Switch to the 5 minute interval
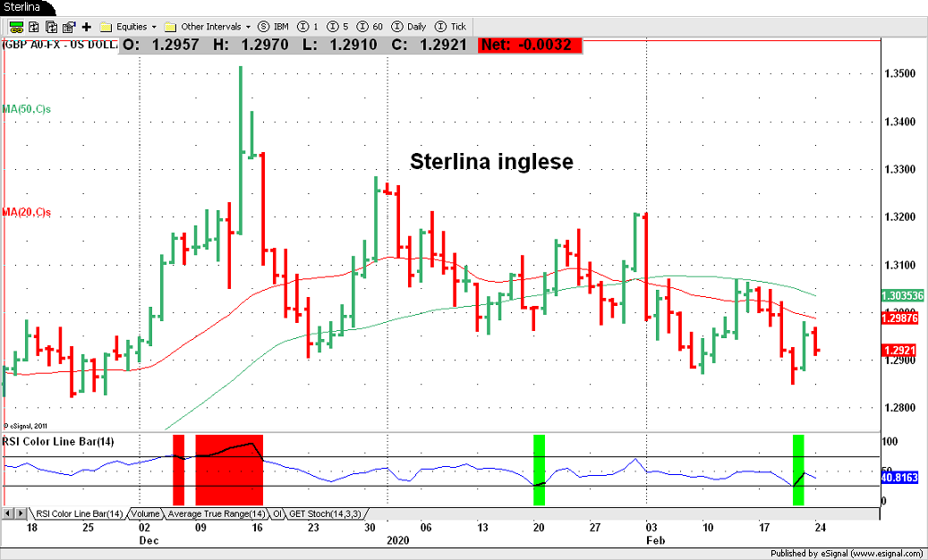Viewport: 928px width, 560px height. (x=337, y=27)
